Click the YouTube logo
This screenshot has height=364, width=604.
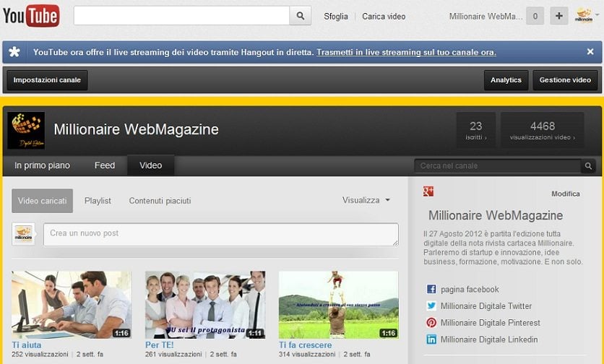pyautogui.click(x=31, y=15)
